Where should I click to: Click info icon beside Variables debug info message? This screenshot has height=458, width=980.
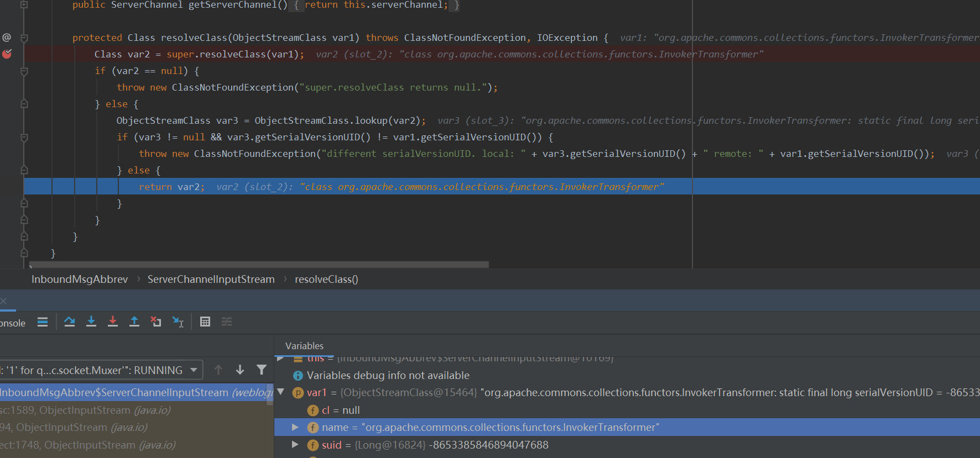298,376
